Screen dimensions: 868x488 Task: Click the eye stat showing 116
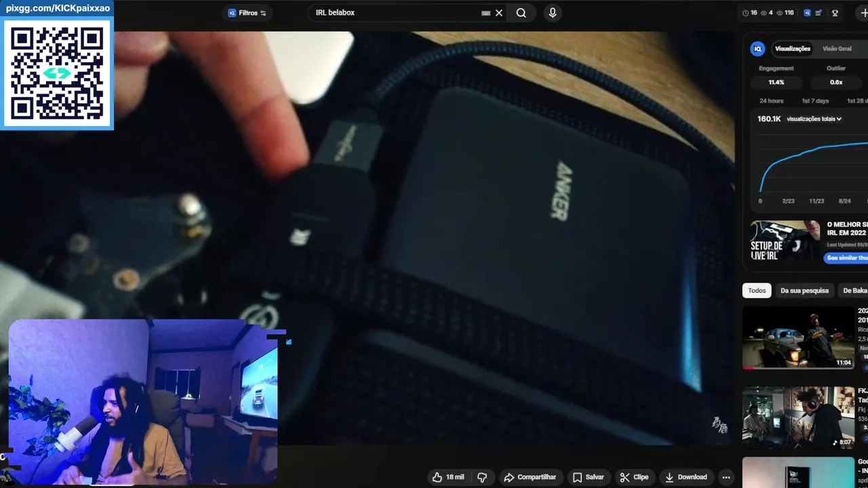pos(785,13)
